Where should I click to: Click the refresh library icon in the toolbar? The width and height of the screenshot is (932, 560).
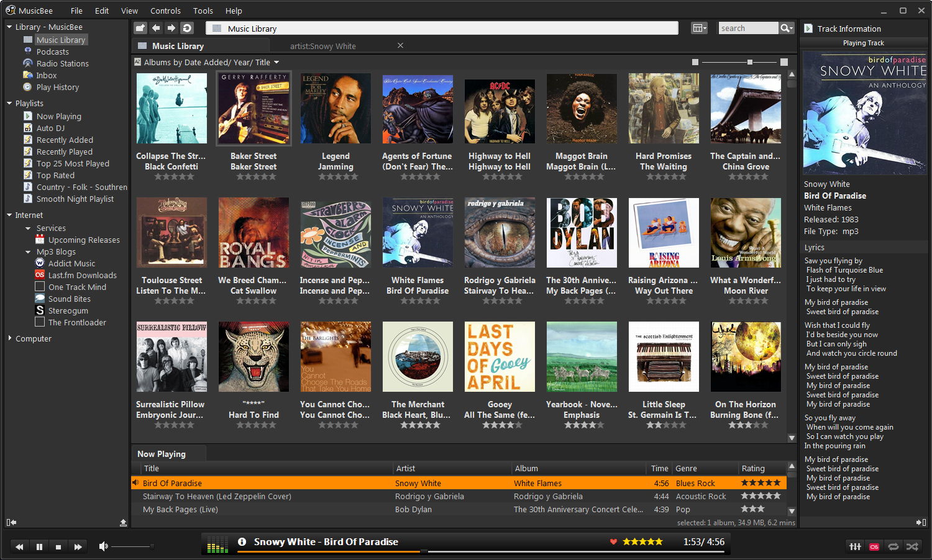186,28
